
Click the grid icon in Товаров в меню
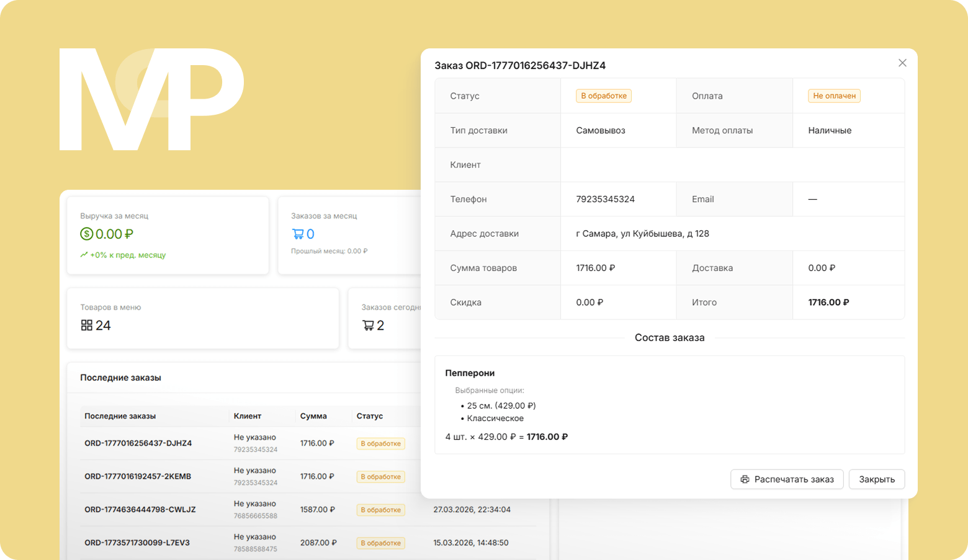pos(86,325)
